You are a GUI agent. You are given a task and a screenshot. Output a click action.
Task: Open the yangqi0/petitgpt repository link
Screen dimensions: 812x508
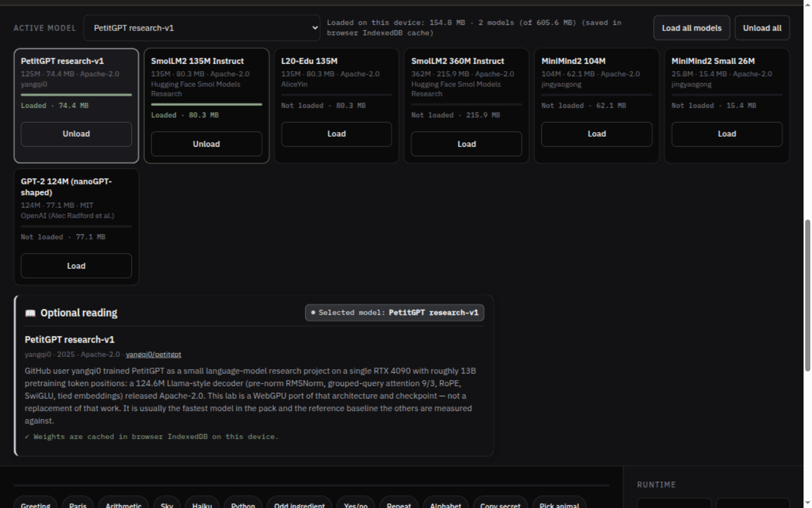tap(153, 354)
